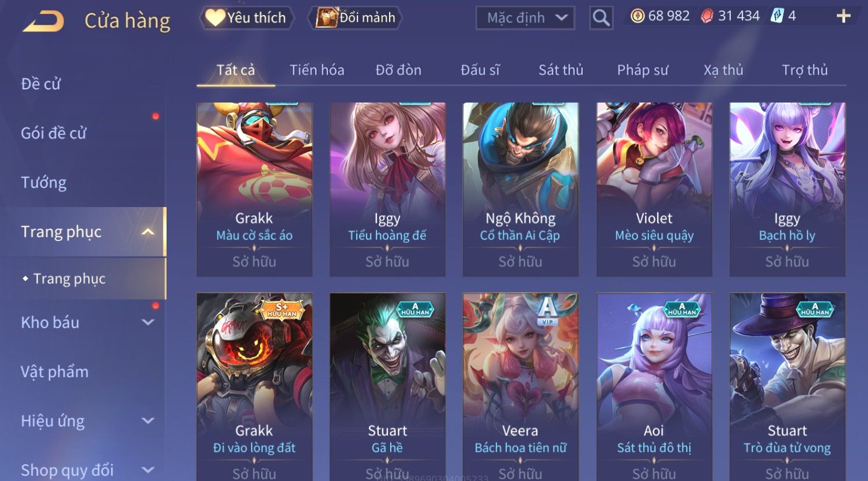This screenshot has height=481, width=868.
Task: Open Đổi mảnh chest exchange
Action: (355, 18)
